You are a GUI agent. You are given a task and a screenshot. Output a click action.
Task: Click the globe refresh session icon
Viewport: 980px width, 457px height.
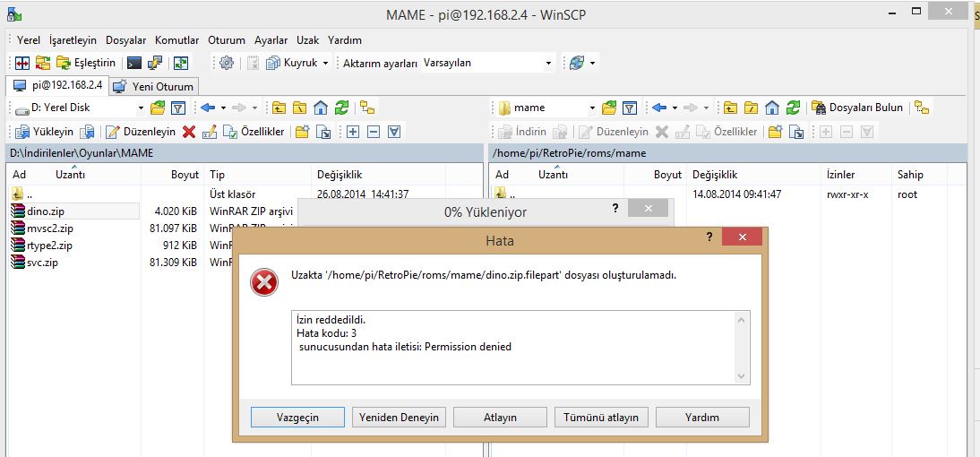pyautogui.click(x=576, y=63)
